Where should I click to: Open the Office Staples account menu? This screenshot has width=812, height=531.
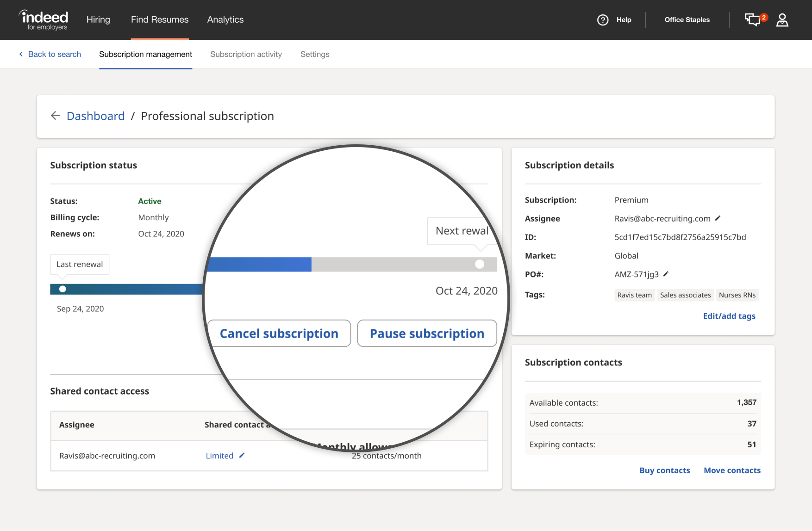click(687, 20)
